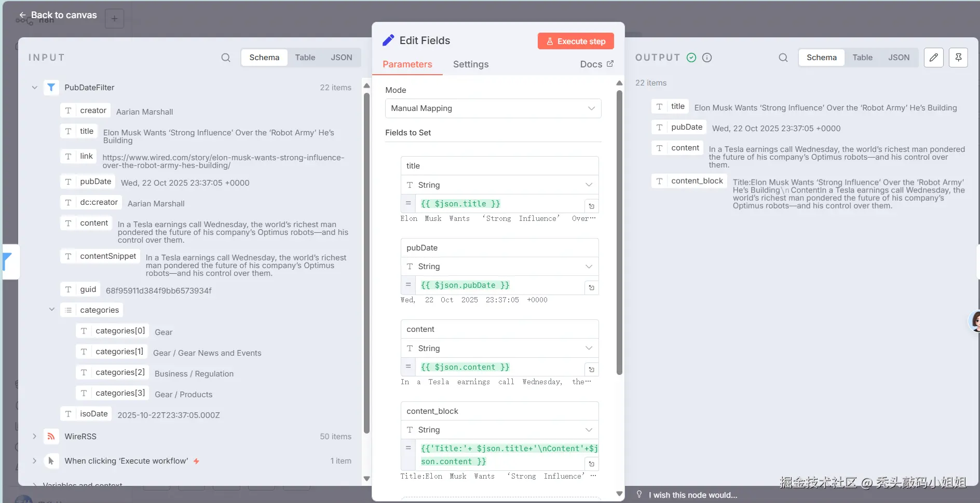Edit the title field name input
Image resolution: width=980 pixels, height=503 pixels.
click(500, 166)
